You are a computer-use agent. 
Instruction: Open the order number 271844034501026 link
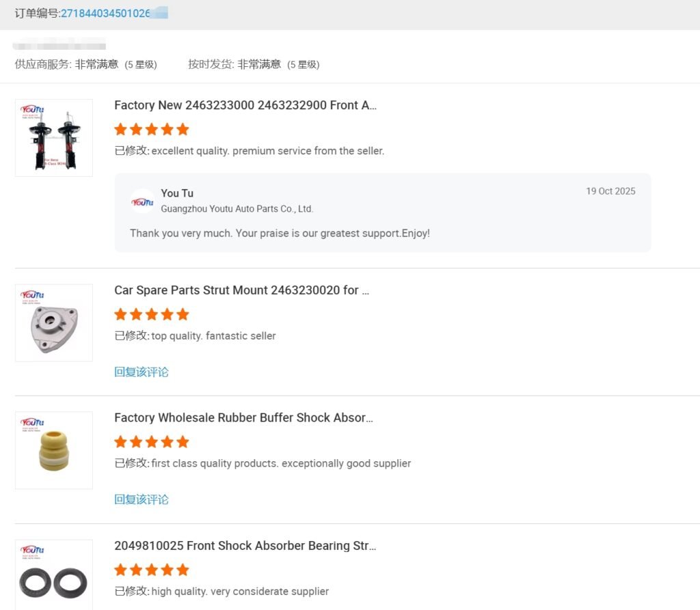coord(106,13)
